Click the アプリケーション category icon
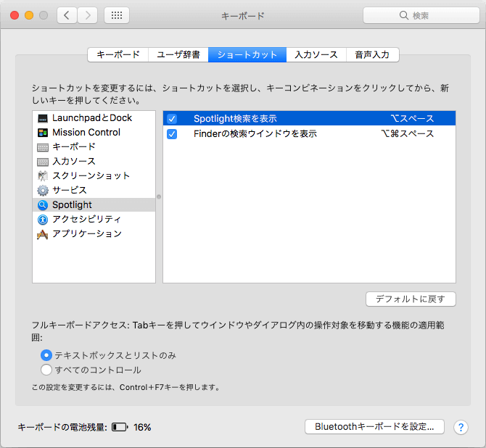This screenshot has width=486, height=448. click(x=43, y=234)
